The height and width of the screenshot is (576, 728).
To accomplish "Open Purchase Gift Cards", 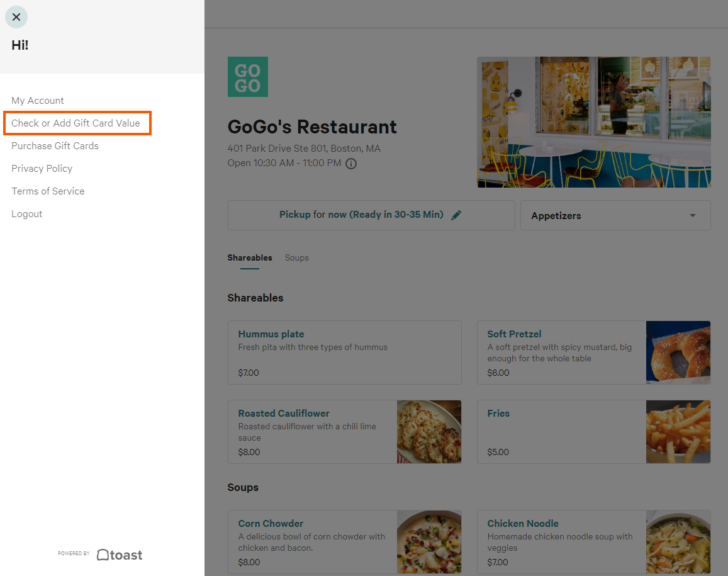I will point(55,146).
